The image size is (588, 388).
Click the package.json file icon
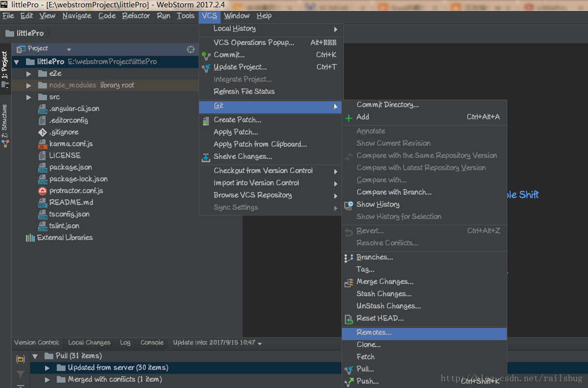tap(43, 167)
